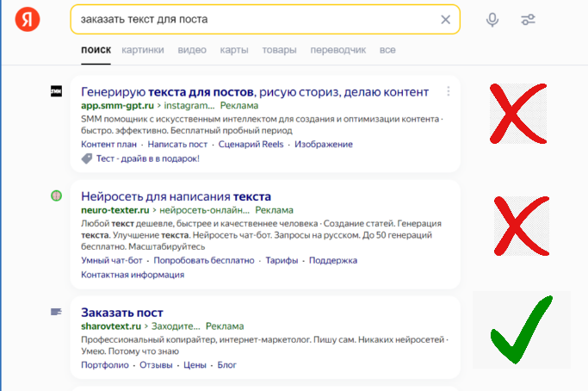Click 'Заходите...' breadcrumb on sharovtext result
The height and width of the screenshot is (391, 588).
(x=176, y=326)
